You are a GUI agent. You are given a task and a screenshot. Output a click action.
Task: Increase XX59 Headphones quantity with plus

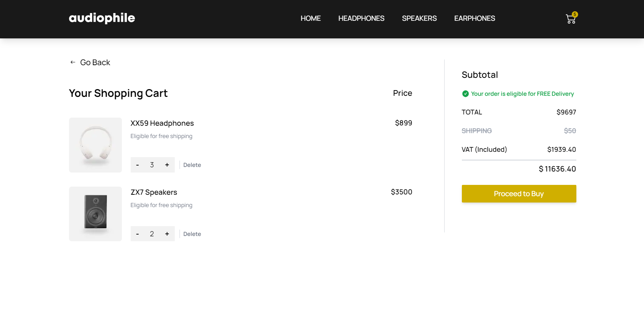pos(167,164)
